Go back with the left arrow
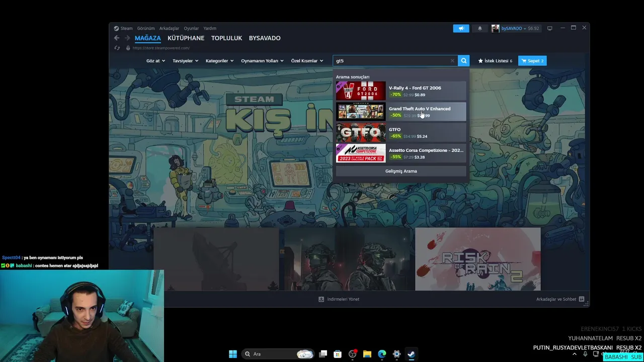 [117, 38]
